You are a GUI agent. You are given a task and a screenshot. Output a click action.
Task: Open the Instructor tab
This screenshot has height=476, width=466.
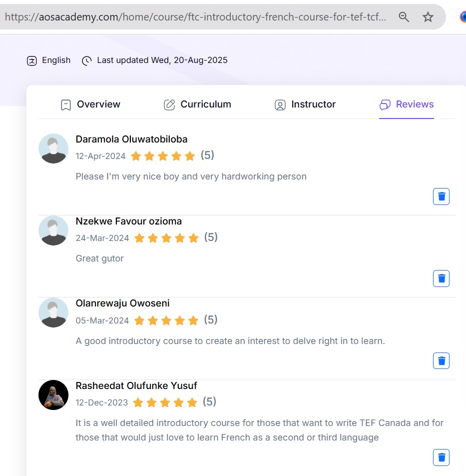click(x=305, y=104)
